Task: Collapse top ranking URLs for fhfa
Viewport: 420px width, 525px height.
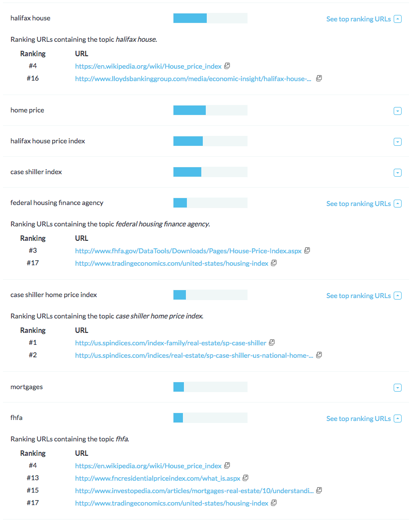Action: point(397,419)
